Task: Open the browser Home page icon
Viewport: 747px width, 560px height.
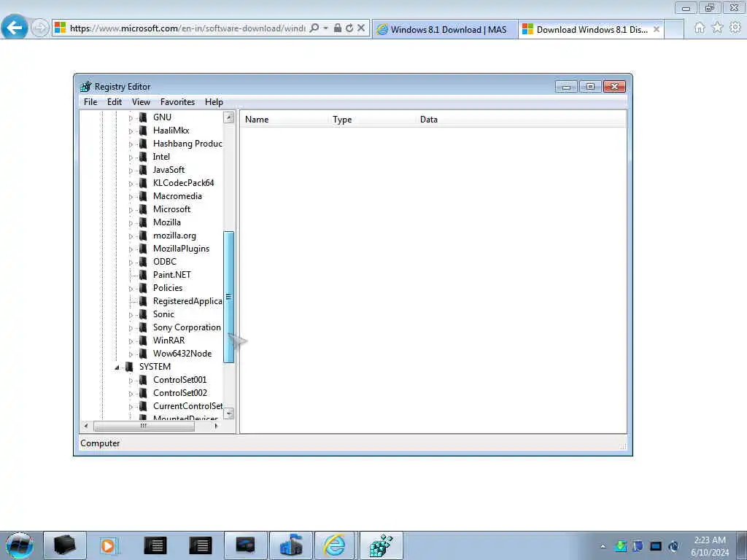Action: point(700,28)
